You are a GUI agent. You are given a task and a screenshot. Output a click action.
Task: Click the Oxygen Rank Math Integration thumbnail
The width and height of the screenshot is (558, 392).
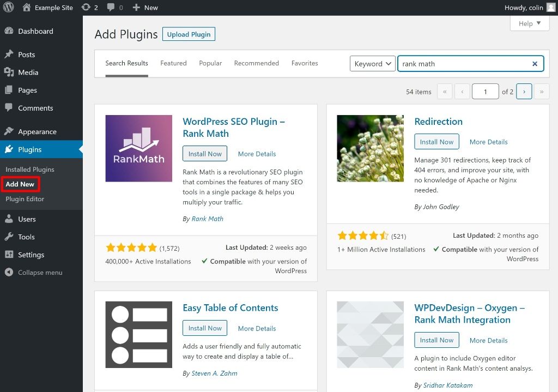tap(370, 334)
